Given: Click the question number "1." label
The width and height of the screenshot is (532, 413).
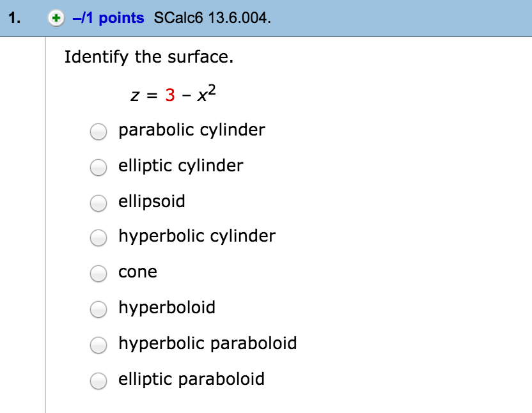Looking at the screenshot, I should [12, 19].
